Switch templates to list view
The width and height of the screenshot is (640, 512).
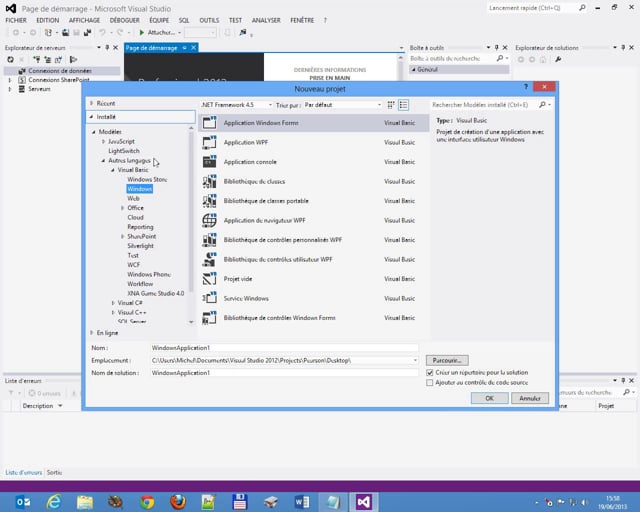pyautogui.click(x=403, y=105)
